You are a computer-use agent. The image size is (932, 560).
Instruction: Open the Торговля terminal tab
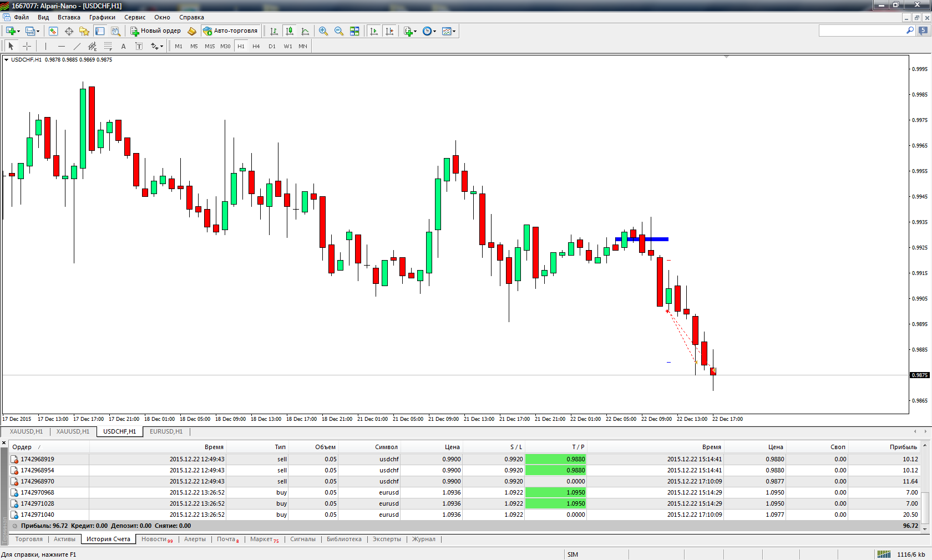(29, 539)
